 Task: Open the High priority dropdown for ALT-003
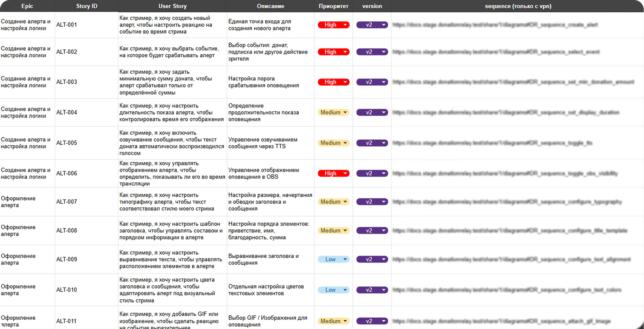pos(334,82)
